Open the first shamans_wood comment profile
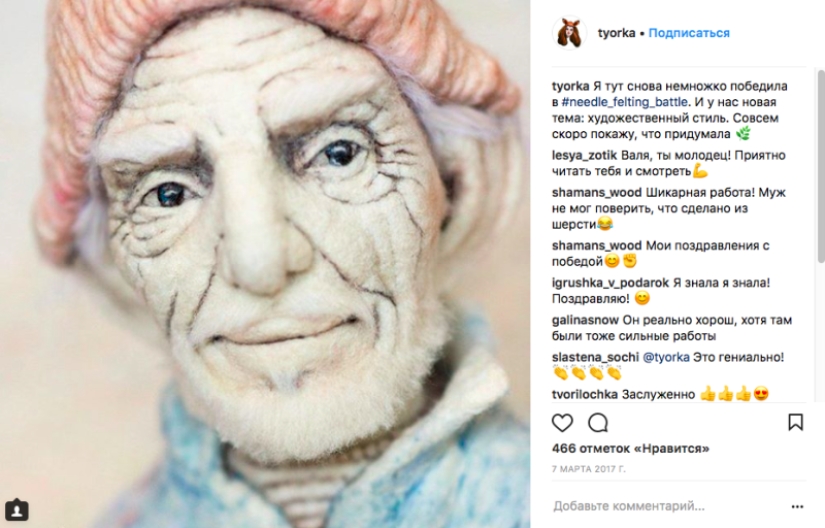Image resolution: width=825 pixels, height=528 pixels. coord(597,192)
